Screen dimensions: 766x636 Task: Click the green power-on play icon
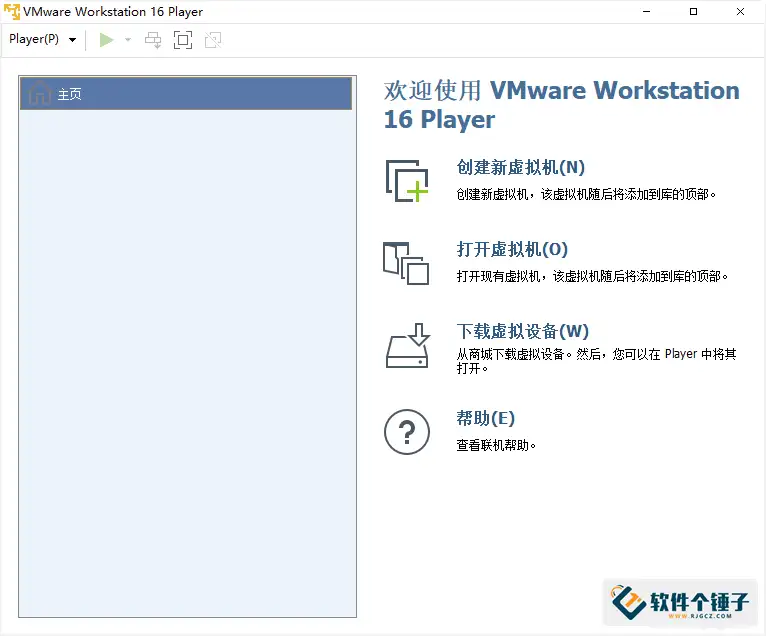(106, 40)
